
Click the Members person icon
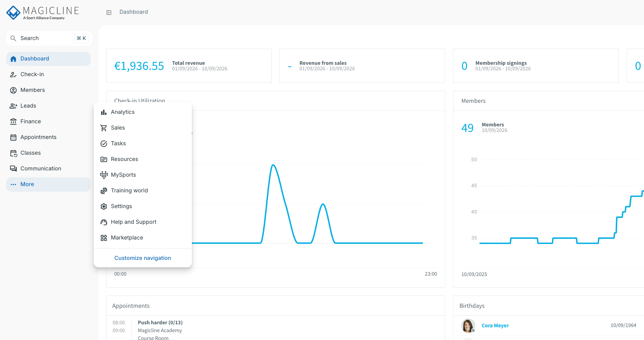[x=13, y=90]
